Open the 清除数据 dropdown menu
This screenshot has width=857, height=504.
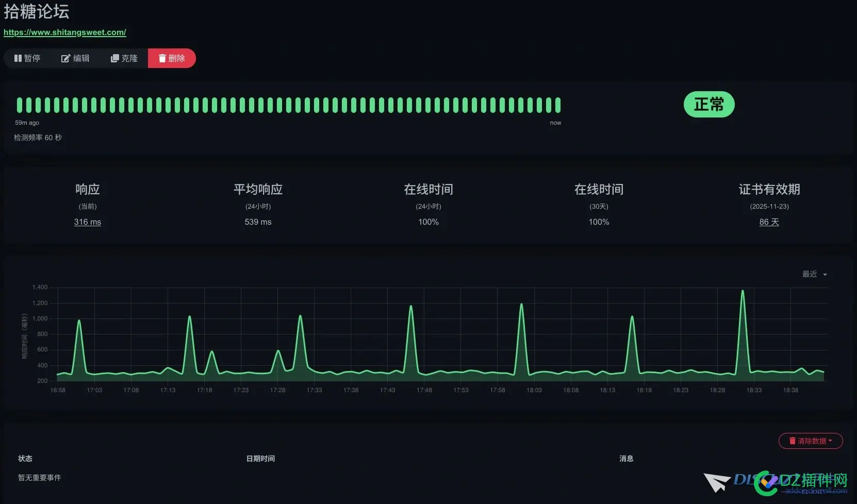[x=811, y=441]
